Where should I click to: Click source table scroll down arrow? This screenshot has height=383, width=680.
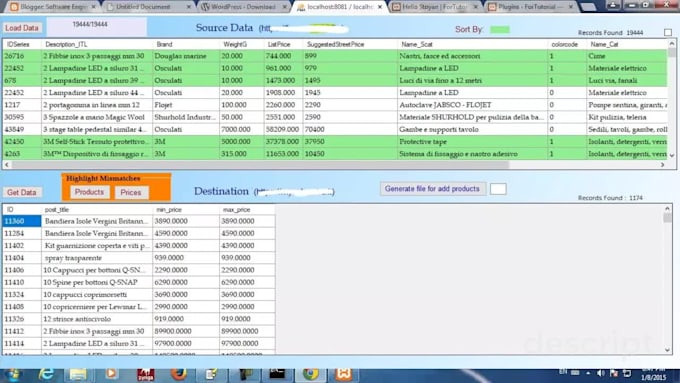pos(672,155)
